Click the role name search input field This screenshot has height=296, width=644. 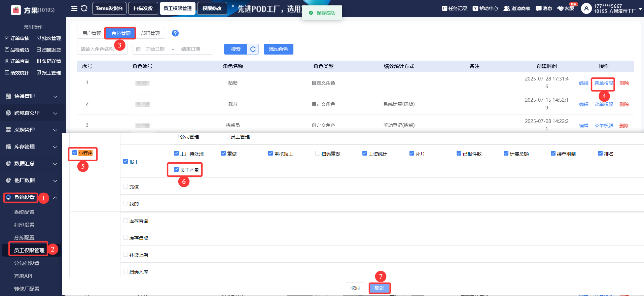pyautogui.click(x=98, y=49)
